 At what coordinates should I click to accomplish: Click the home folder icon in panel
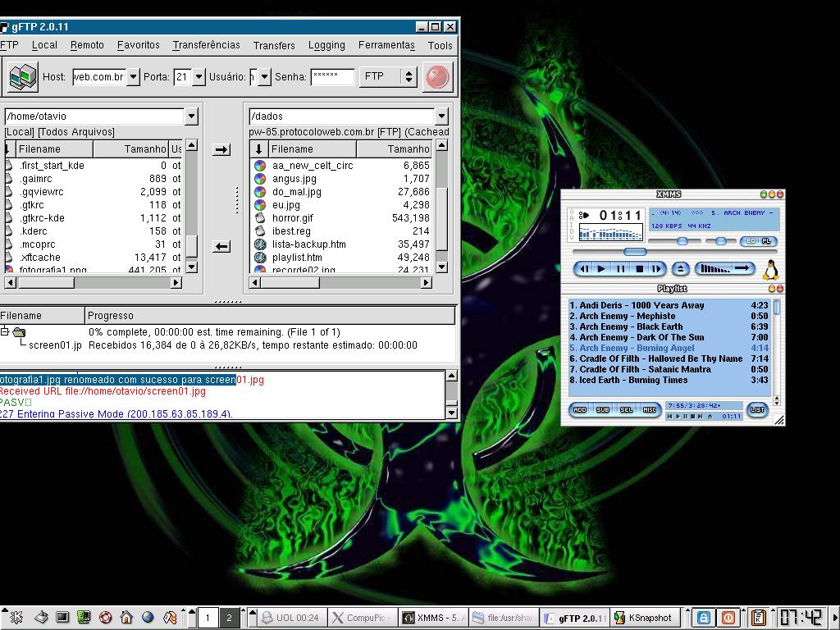pyautogui.click(x=126, y=618)
